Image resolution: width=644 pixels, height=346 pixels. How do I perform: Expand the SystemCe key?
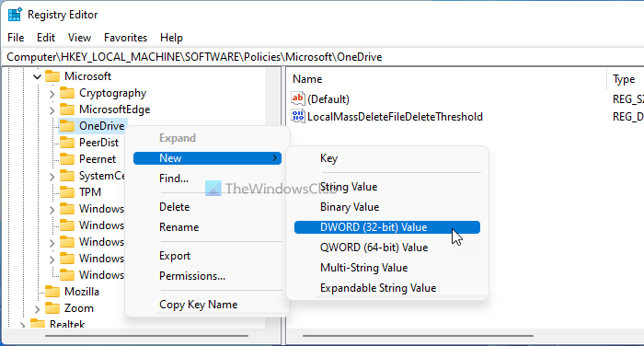click(x=52, y=177)
